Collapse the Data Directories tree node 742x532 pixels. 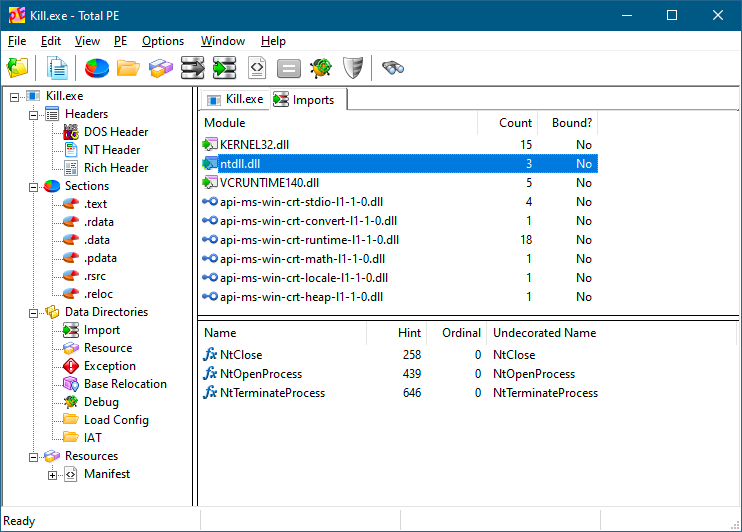34,312
